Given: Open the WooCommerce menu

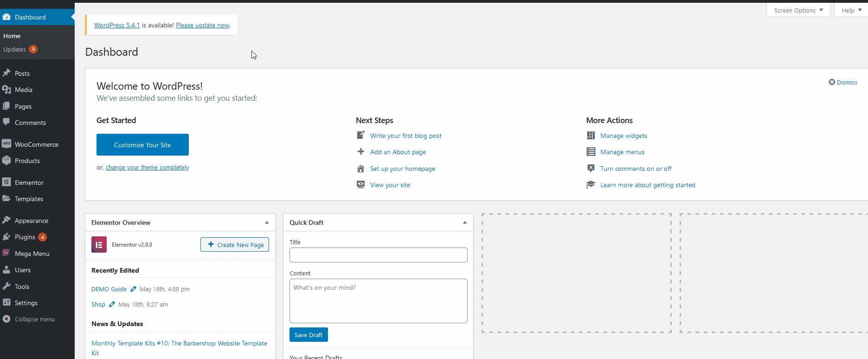Looking at the screenshot, I should click(37, 144).
